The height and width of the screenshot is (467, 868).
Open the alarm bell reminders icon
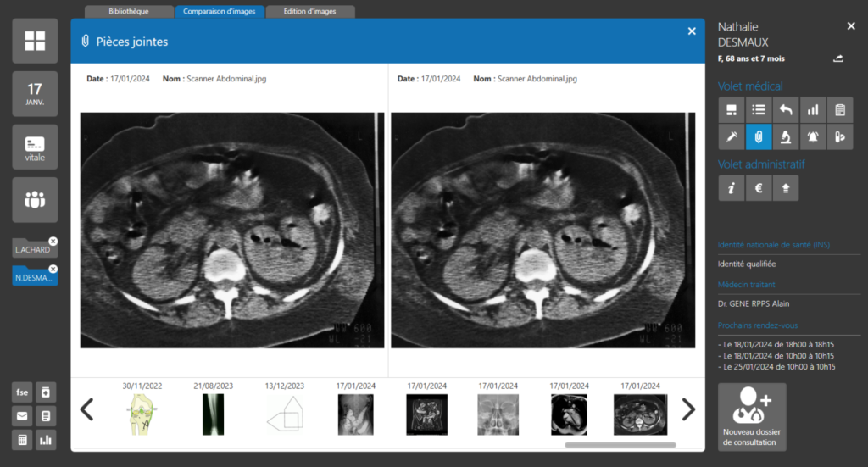[x=813, y=136]
